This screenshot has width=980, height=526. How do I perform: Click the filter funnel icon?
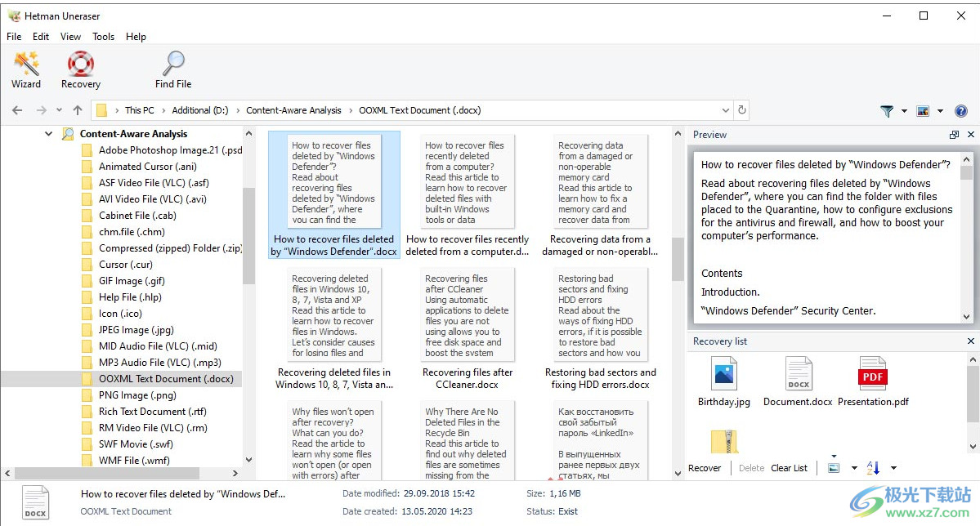point(887,111)
